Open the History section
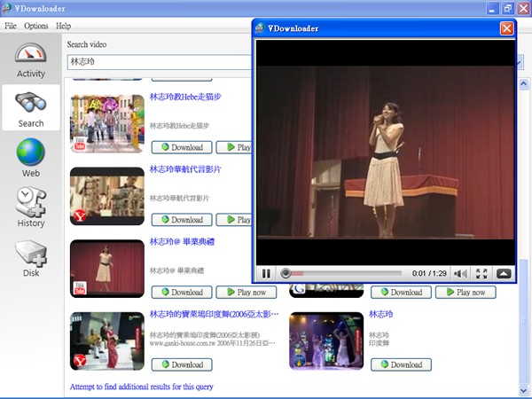 point(31,207)
